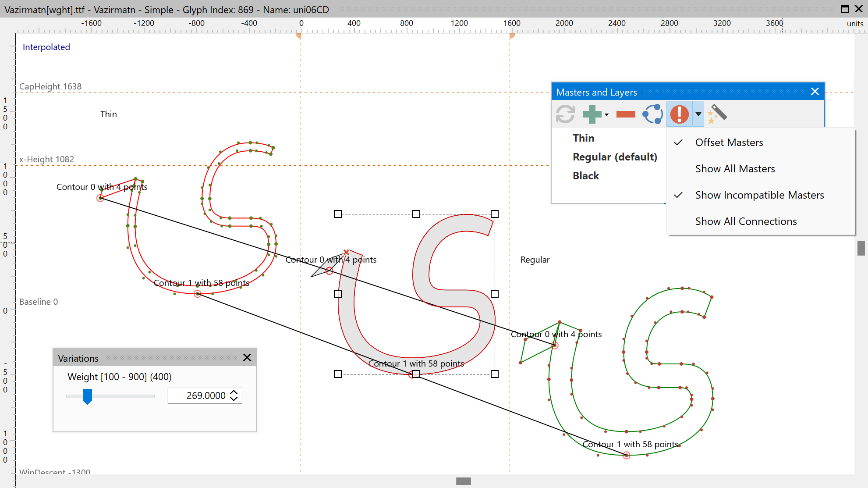Uncheck the Offset Masters option
Image resolution: width=868 pixels, height=488 pixels.
729,142
